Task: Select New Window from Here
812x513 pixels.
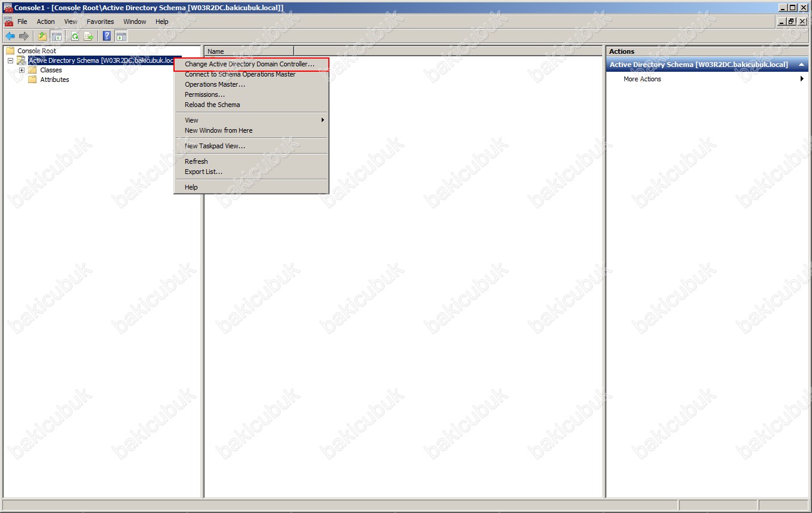Action: coord(251,130)
